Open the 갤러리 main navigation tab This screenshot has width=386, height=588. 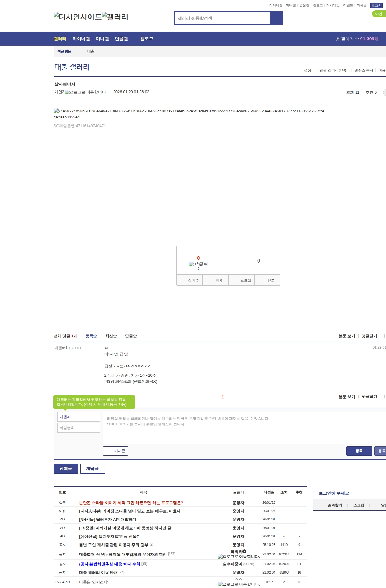pos(60,39)
